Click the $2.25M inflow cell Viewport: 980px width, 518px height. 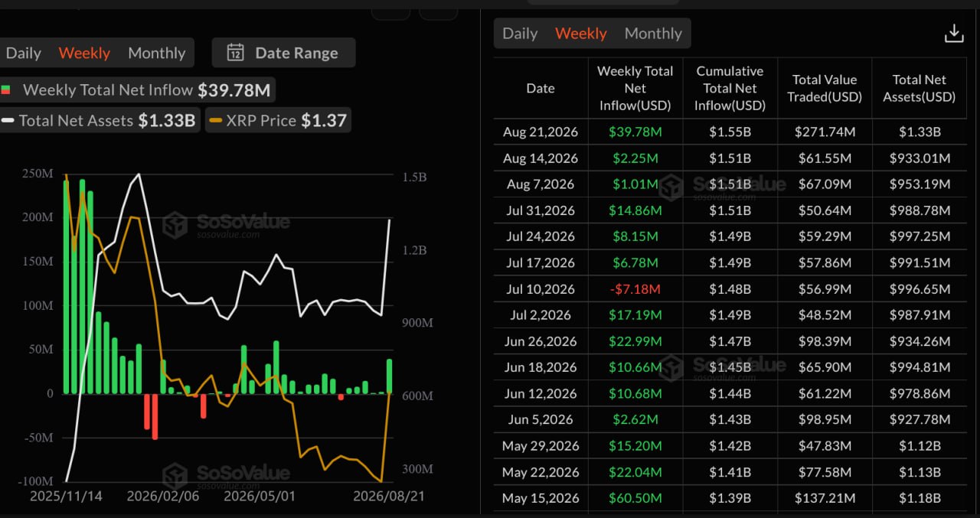[x=635, y=158]
